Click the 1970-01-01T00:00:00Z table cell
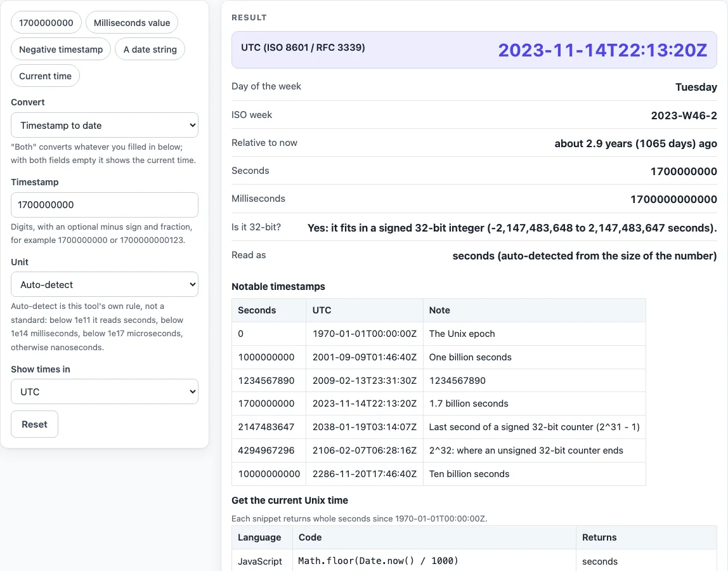 click(365, 334)
